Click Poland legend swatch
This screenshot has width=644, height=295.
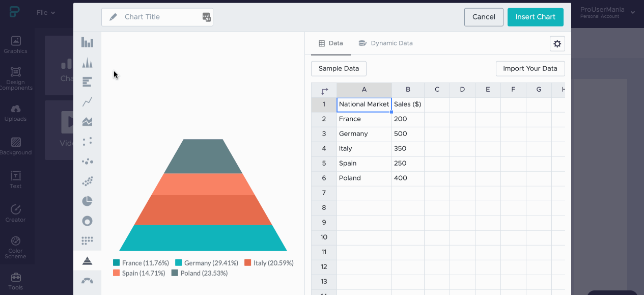[175, 273]
